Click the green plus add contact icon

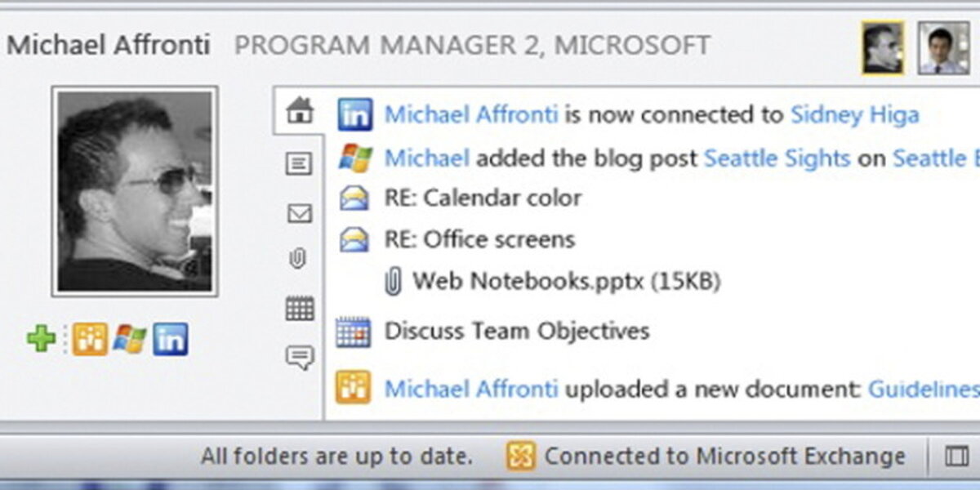click(41, 338)
